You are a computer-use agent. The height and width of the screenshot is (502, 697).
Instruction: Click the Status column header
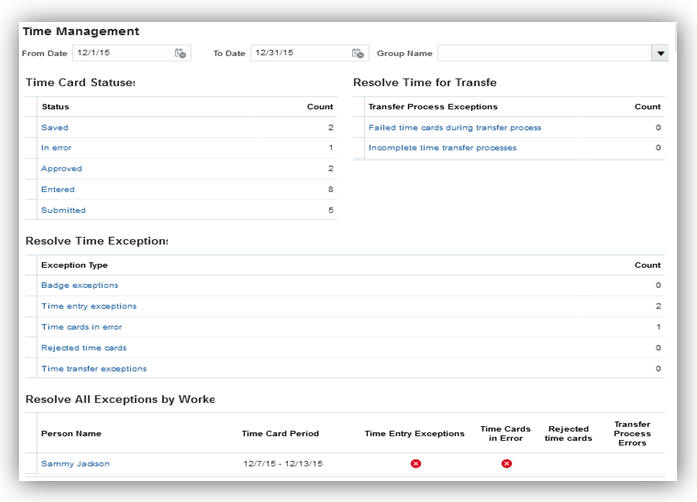(x=55, y=107)
